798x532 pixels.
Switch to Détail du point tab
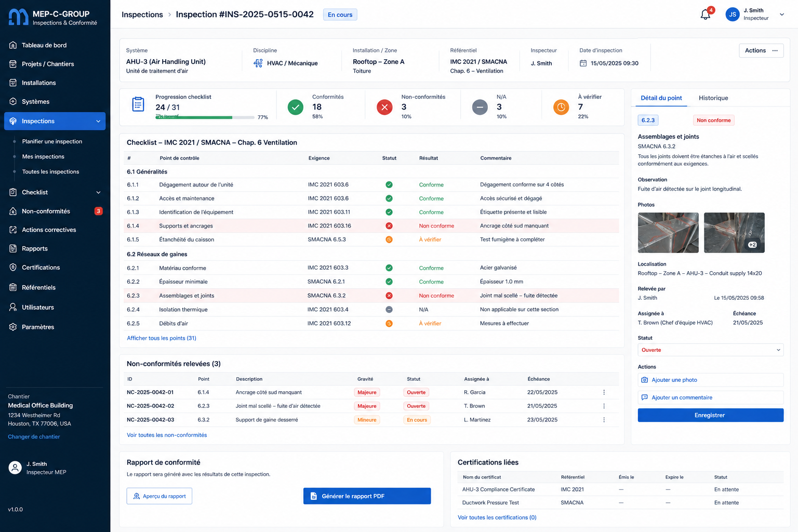(x=661, y=98)
